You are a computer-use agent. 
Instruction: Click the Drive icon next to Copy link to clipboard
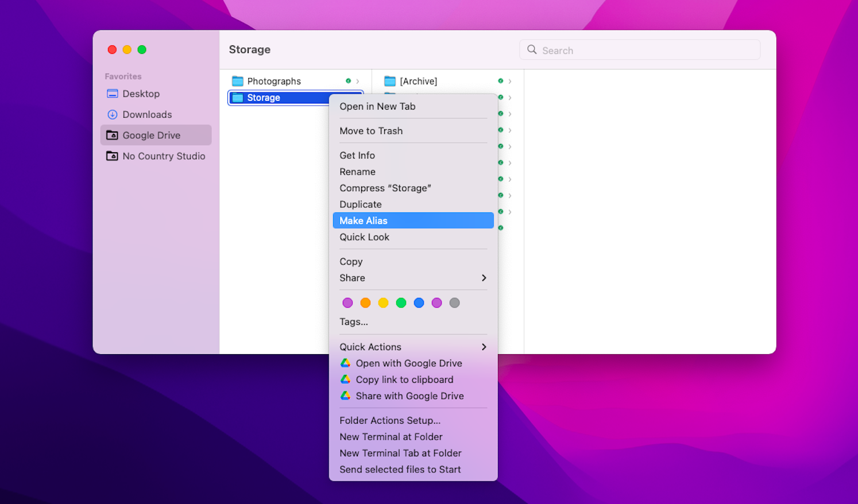(x=346, y=379)
